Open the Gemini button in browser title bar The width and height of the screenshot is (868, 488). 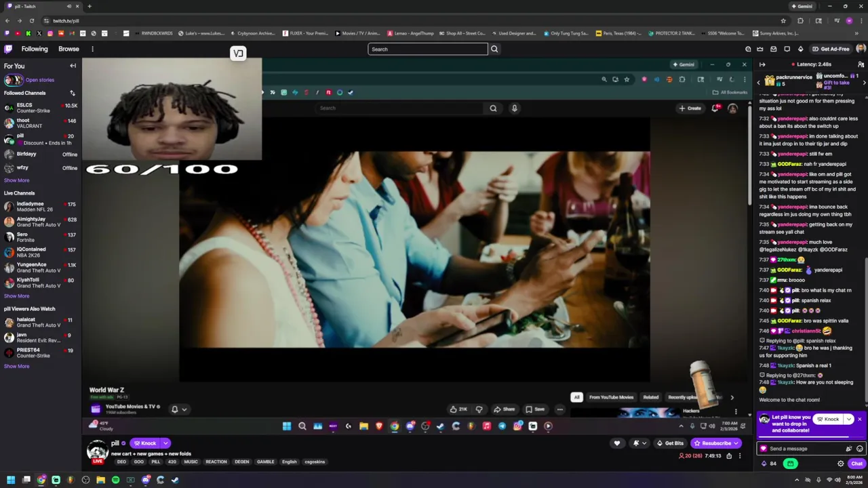802,6
